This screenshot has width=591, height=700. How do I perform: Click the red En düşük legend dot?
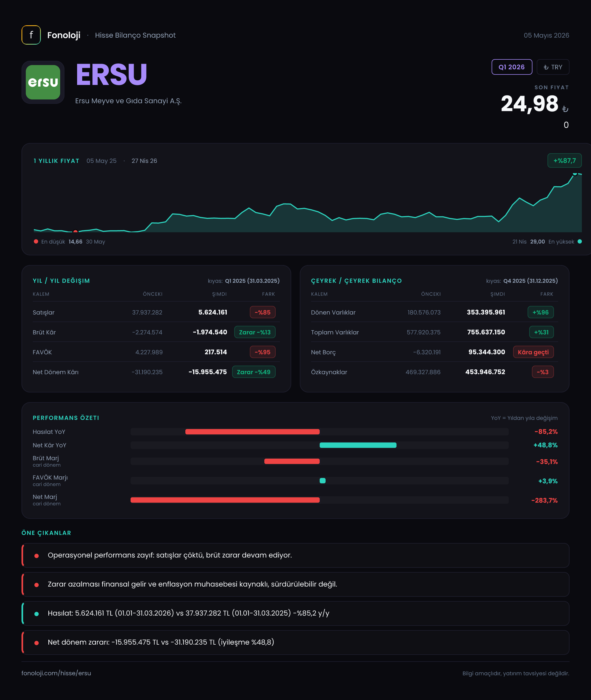coord(36,241)
